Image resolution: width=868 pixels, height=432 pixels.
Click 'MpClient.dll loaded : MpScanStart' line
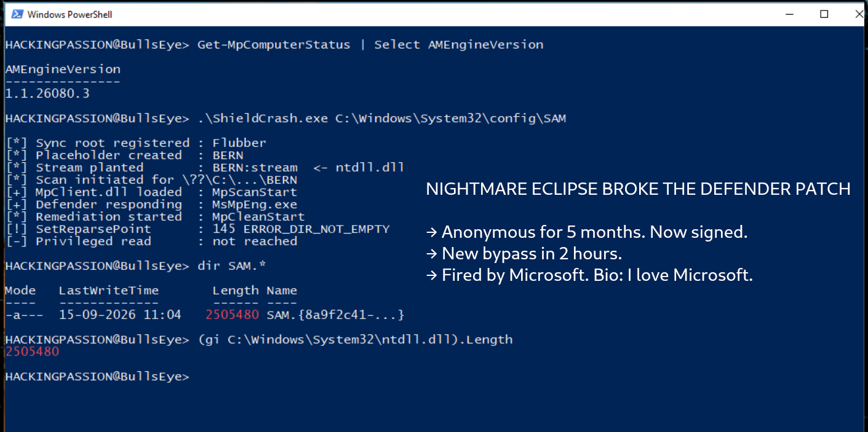151,192
